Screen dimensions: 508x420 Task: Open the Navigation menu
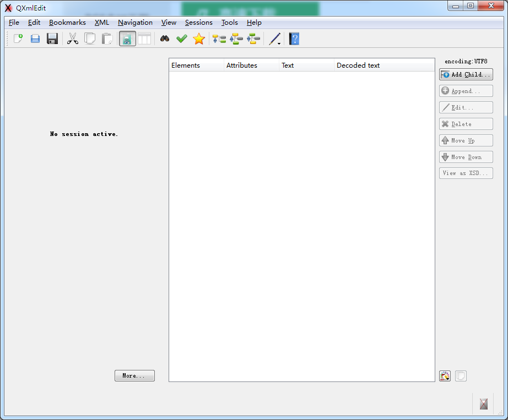pos(135,23)
